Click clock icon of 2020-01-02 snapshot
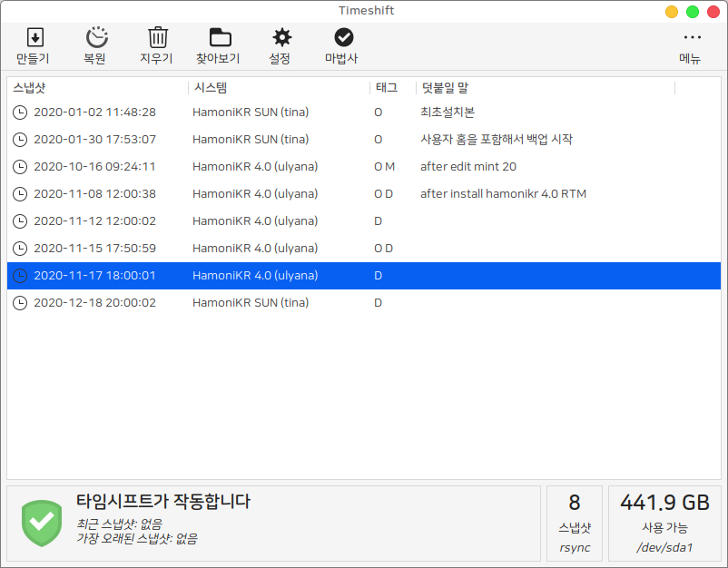The image size is (728, 568). point(20,113)
